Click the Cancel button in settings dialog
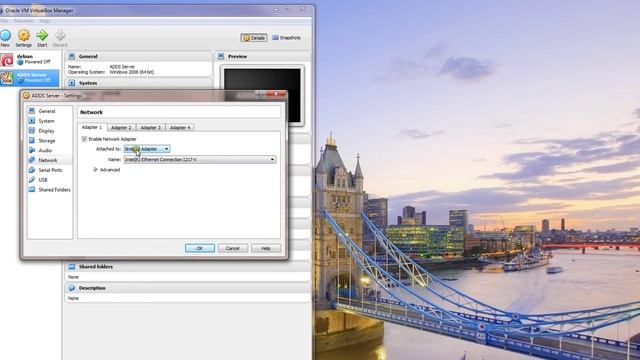 pyautogui.click(x=233, y=248)
